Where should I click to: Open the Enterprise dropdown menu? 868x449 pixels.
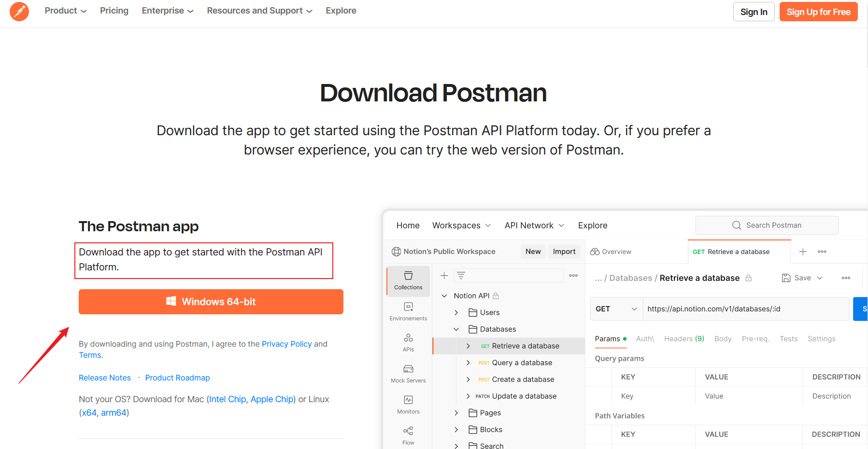pos(168,11)
